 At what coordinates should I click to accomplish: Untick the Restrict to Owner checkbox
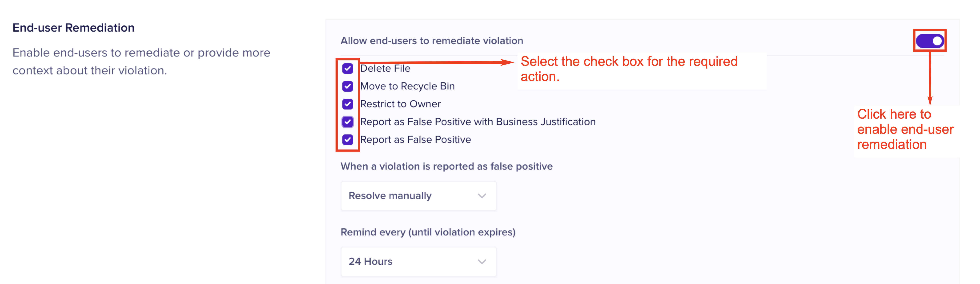click(x=347, y=104)
